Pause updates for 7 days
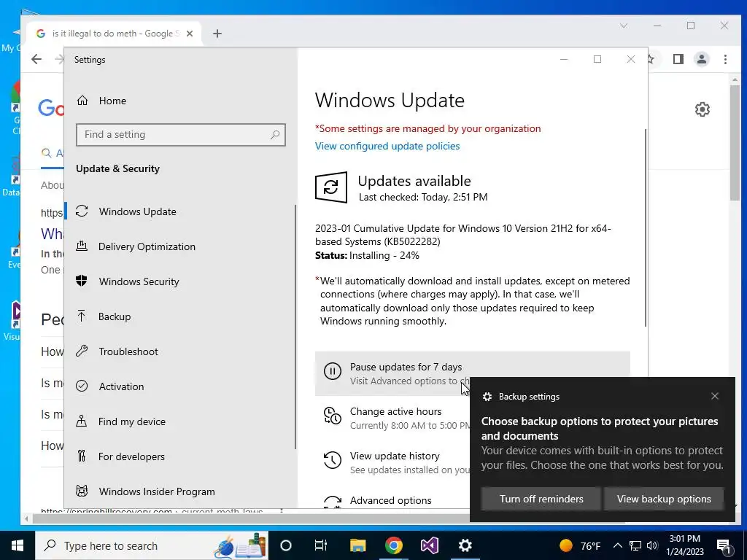The image size is (747, 560). point(473,374)
